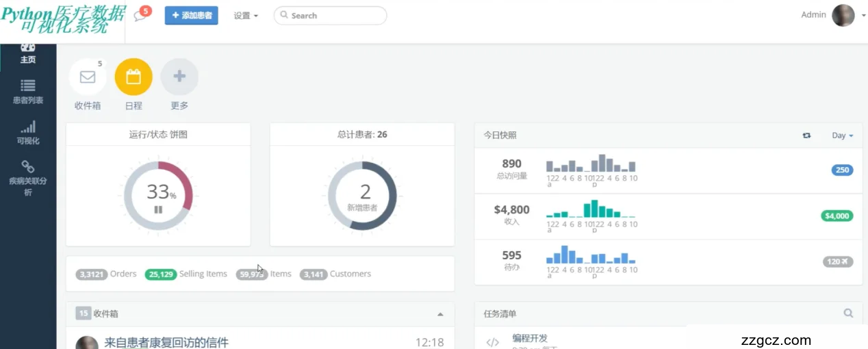The width and height of the screenshot is (868, 349).
Task: Click the 更多 plus circle icon
Action: (x=179, y=77)
